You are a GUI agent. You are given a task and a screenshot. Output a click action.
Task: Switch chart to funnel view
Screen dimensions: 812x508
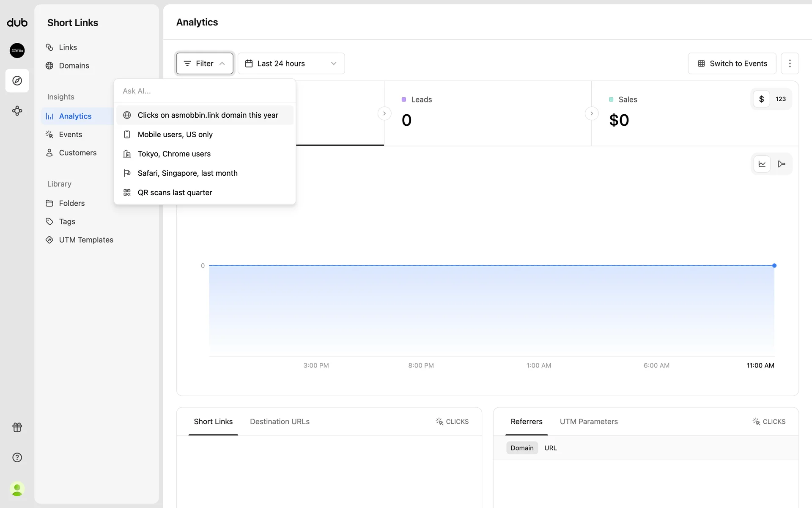[x=781, y=164]
